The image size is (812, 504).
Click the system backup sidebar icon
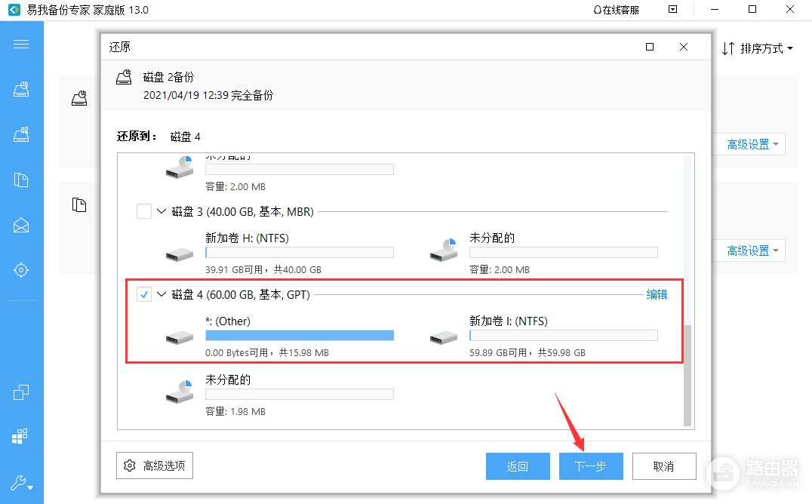click(x=21, y=134)
